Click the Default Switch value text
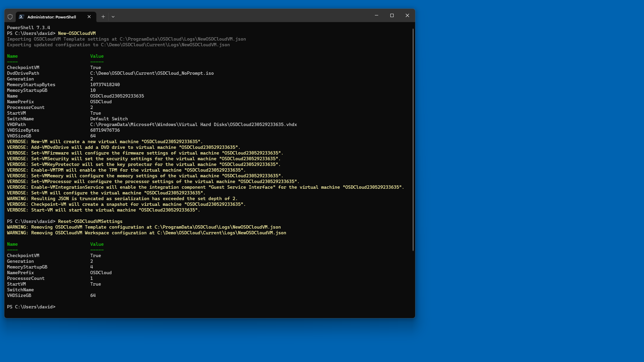The image size is (644, 362). 109,119
